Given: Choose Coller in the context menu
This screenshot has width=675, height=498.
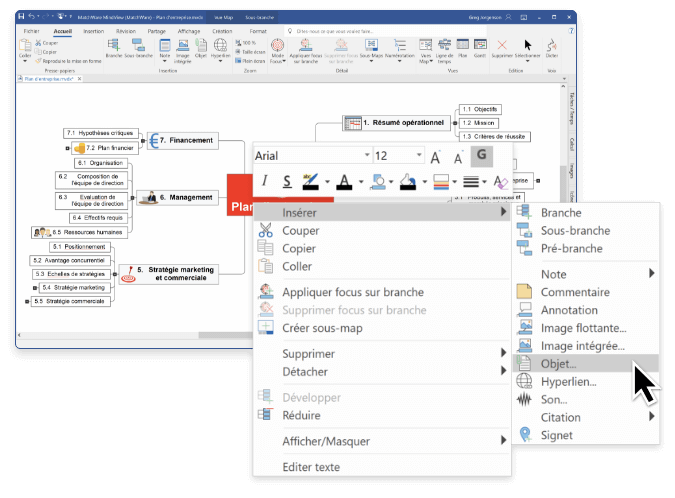Looking at the screenshot, I should (x=382, y=266).
